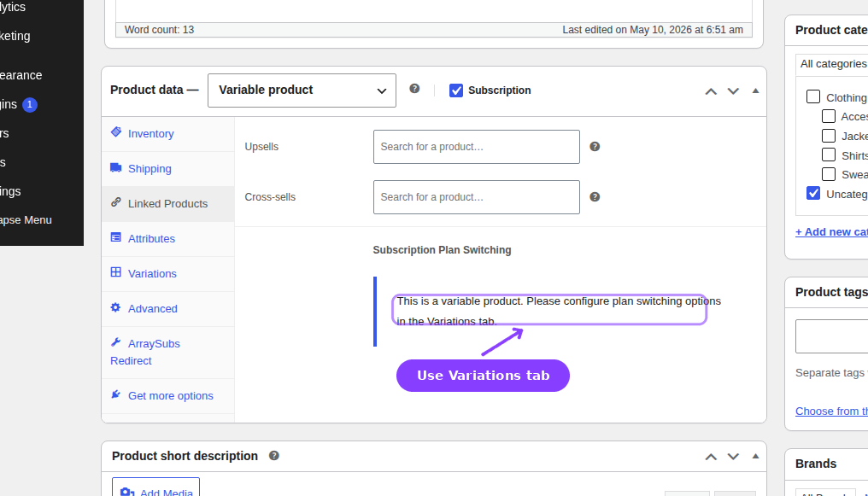This screenshot has height=496, width=868.
Task: Open the ArraySubs Redirect tab
Action: coord(167,353)
